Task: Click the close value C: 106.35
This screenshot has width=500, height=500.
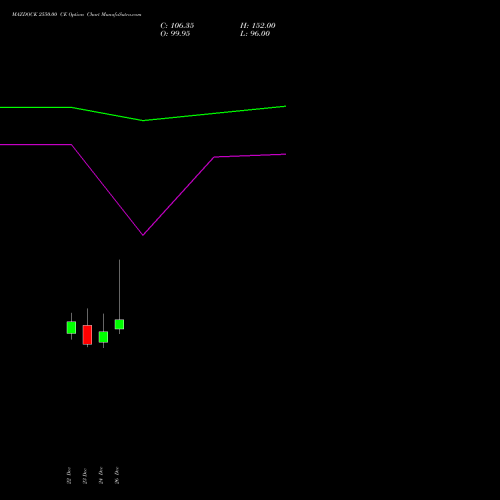Action: pos(177,26)
